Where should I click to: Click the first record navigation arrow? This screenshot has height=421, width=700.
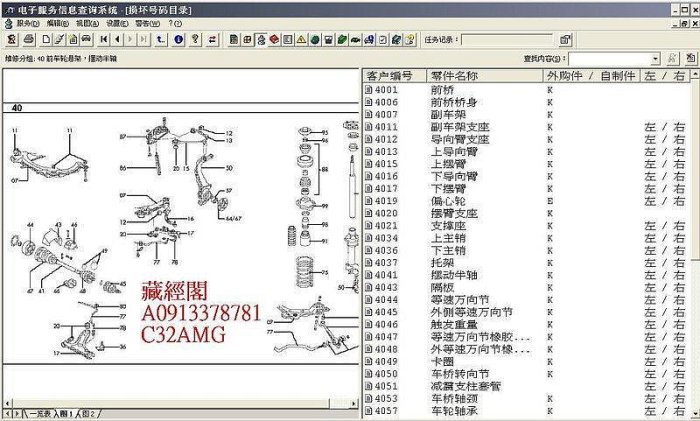click(x=103, y=40)
